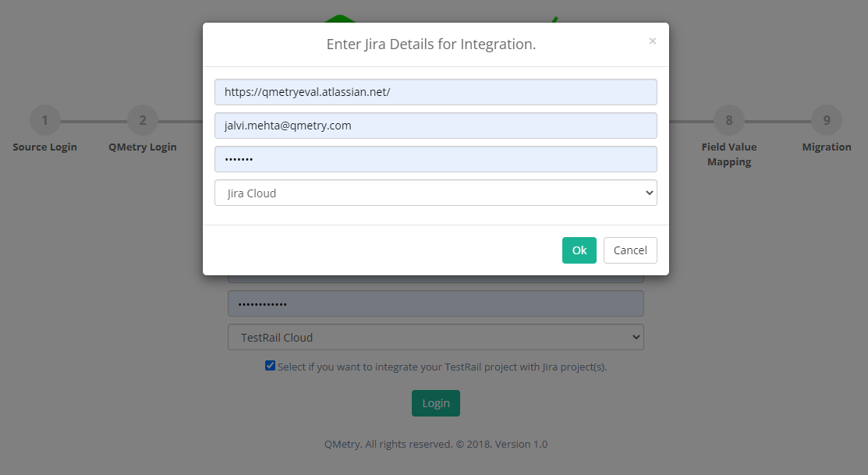868x475 pixels.
Task: Click the Login button
Action: [436, 403]
